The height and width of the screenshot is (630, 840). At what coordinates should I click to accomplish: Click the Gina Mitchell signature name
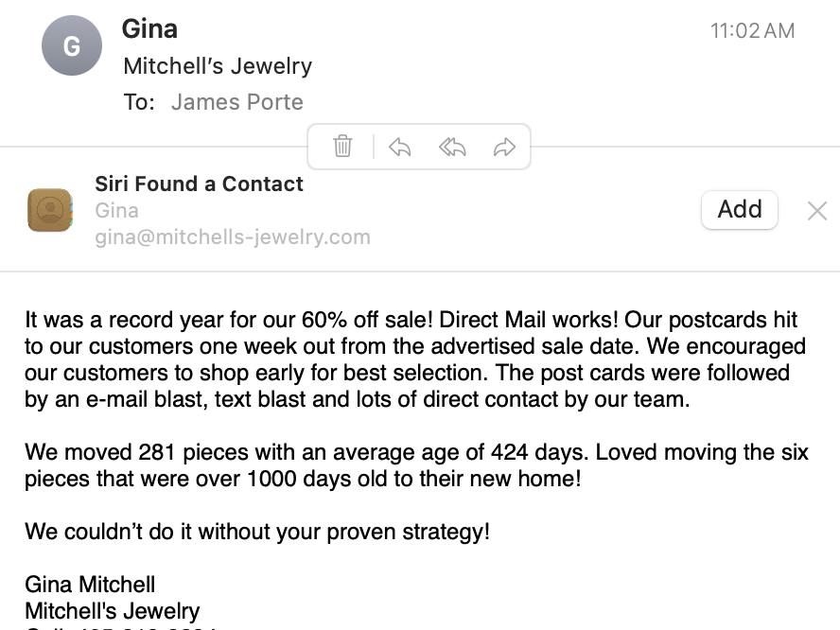click(x=90, y=584)
